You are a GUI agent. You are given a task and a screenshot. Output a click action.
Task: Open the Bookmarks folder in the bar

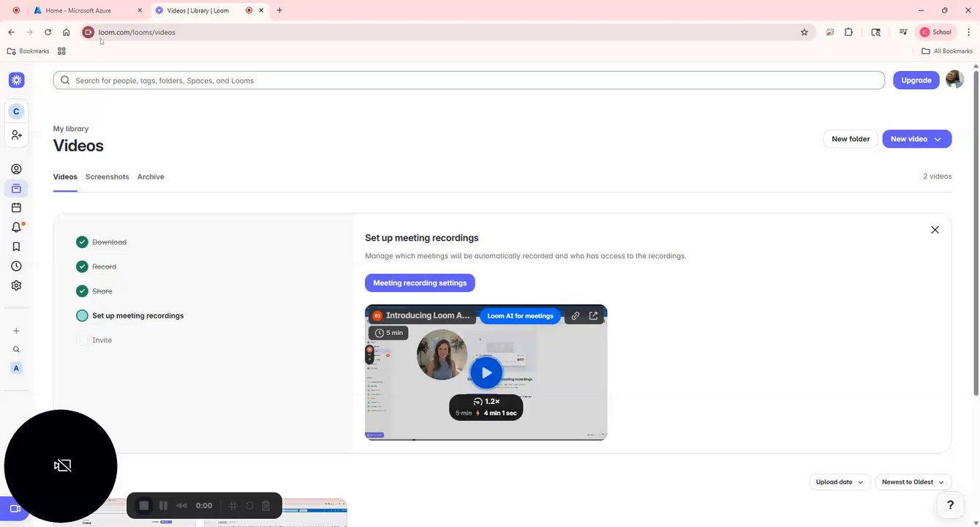tap(28, 51)
